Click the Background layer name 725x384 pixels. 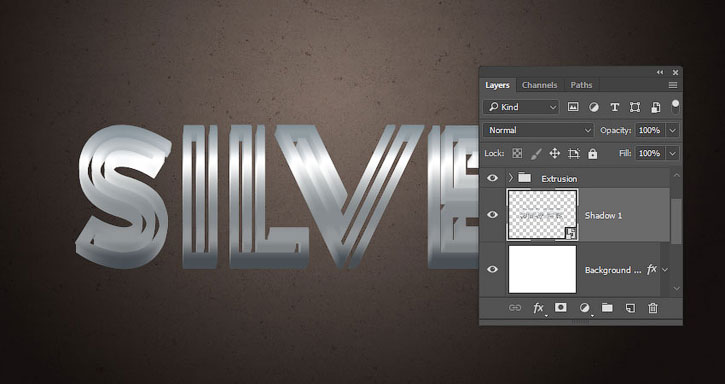pos(612,270)
